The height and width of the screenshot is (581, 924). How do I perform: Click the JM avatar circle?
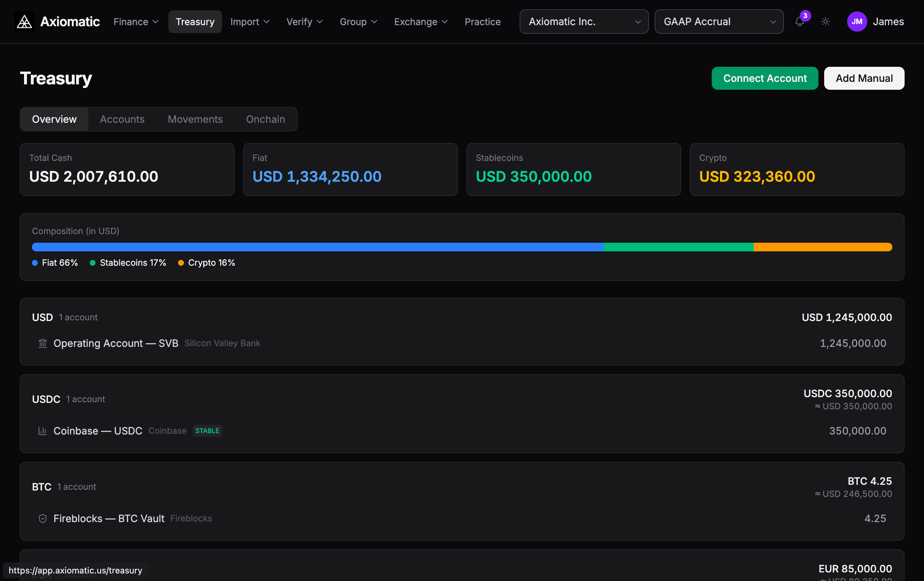[857, 22]
